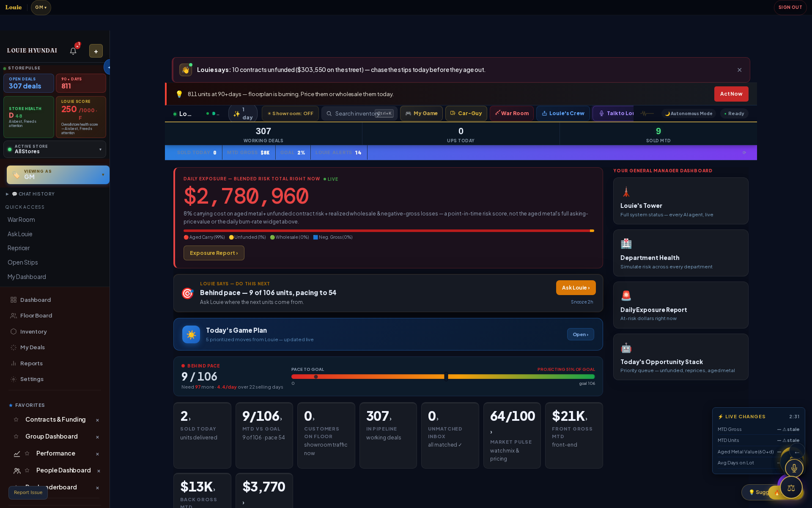Click the Ask Louie button

(x=576, y=288)
